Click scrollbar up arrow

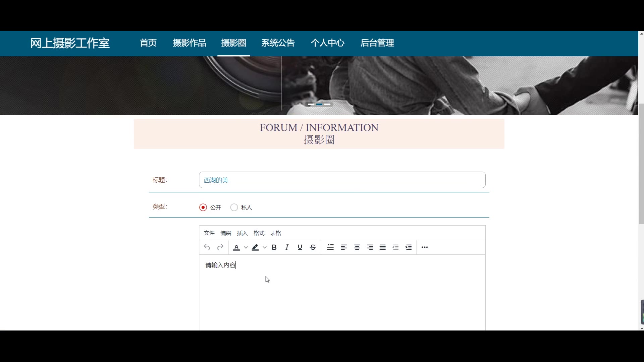click(641, 34)
